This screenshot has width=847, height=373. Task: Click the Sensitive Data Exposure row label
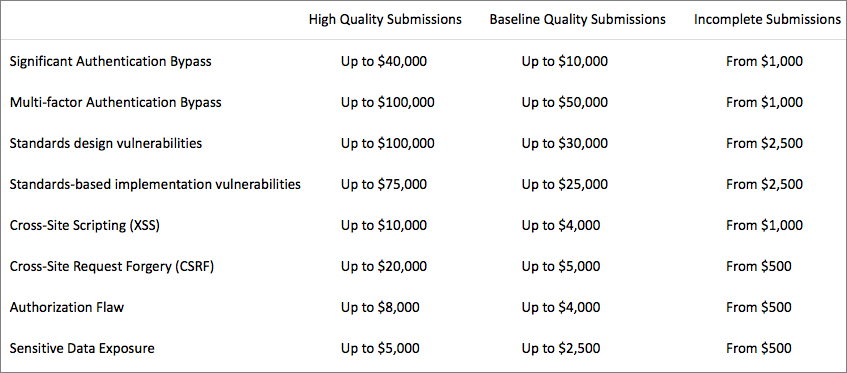point(82,349)
